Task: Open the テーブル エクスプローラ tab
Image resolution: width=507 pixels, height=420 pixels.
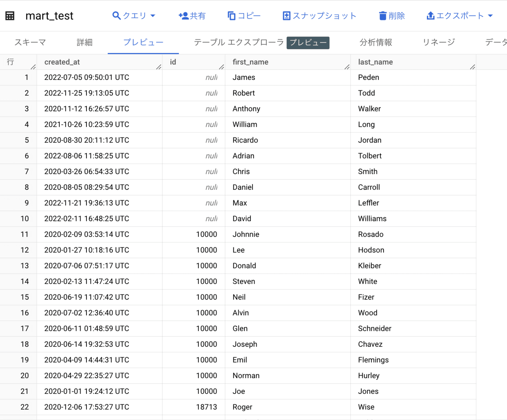Action: coord(239,42)
